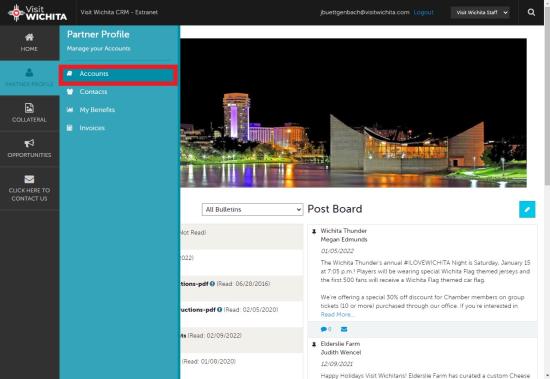This screenshot has width=550, height=379.
Task: Open the All Bulletins dropdown
Action: [x=252, y=210]
